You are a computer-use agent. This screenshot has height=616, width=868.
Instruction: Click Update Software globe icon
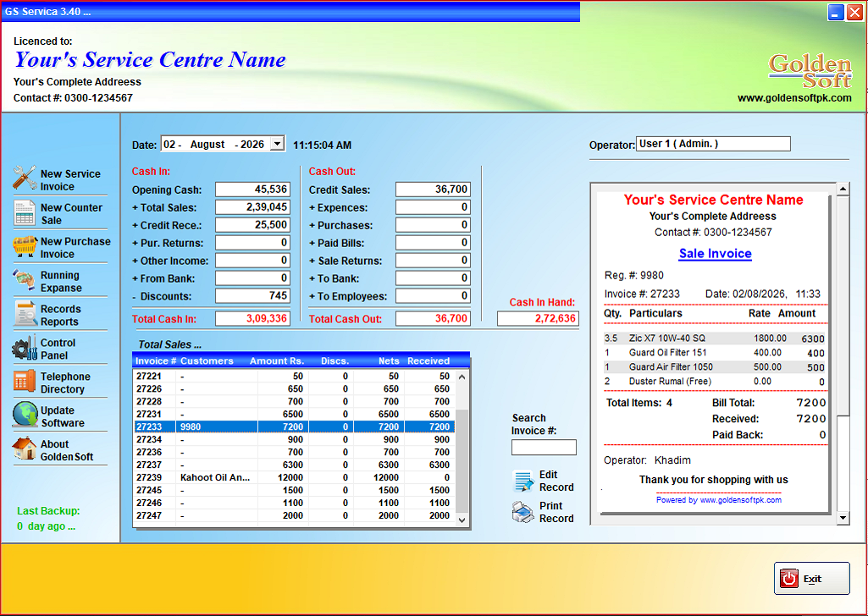pos(25,415)
